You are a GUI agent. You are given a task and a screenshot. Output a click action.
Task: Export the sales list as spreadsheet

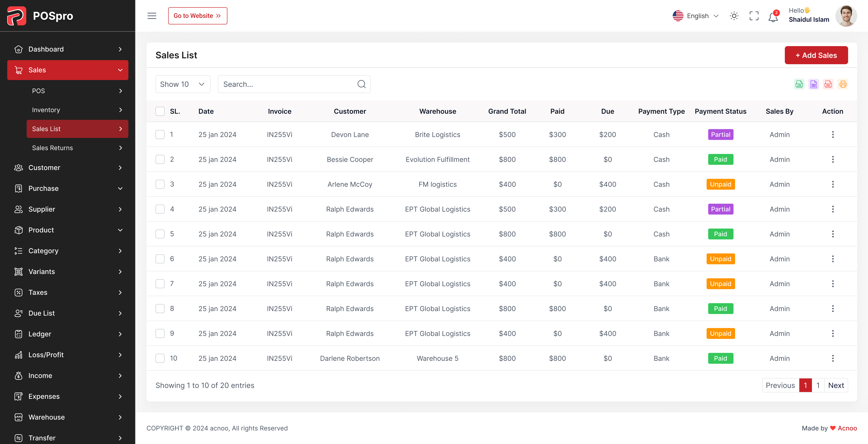click(813, 84)
